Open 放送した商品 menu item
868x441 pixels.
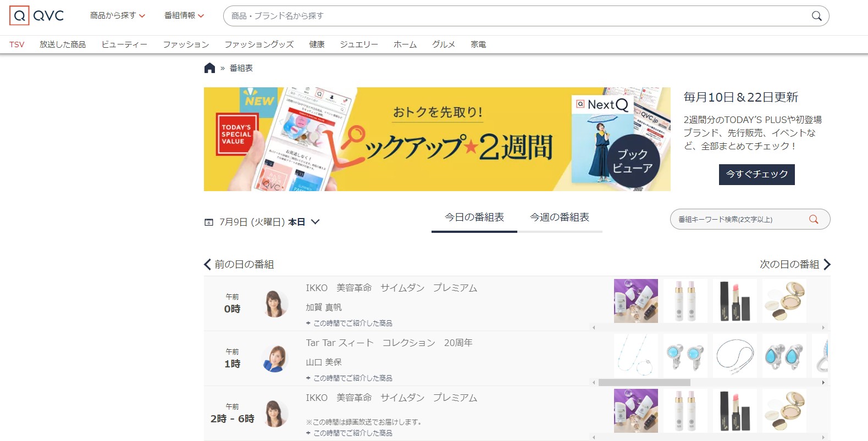click(x=63, y=44)
